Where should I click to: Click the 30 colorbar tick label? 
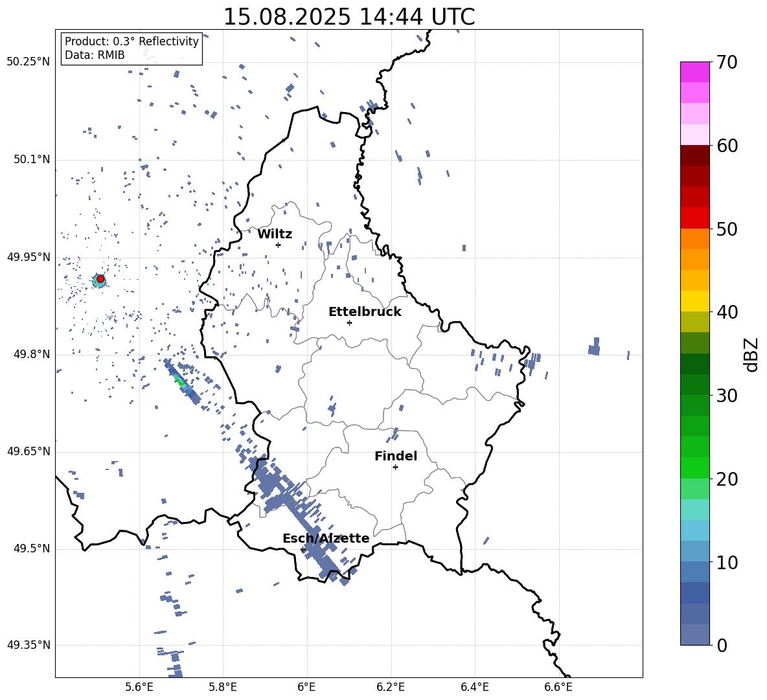pos(727,396)
